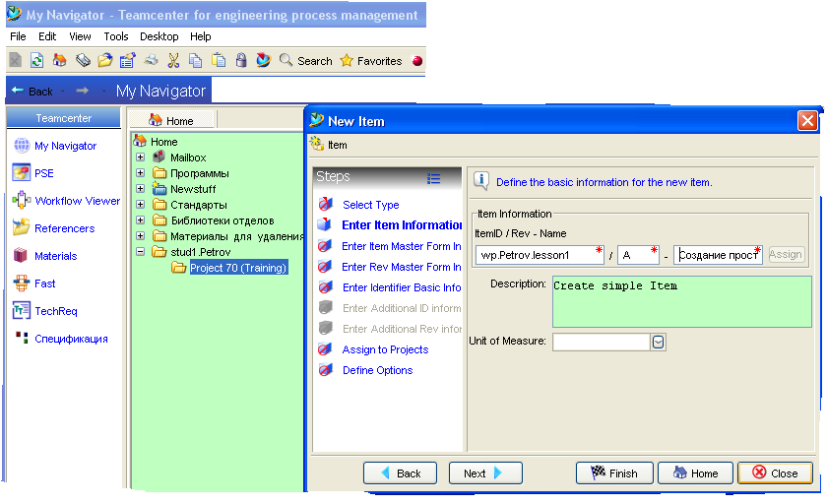
Task: Select the Home tab in navigator
Action: 171,120
